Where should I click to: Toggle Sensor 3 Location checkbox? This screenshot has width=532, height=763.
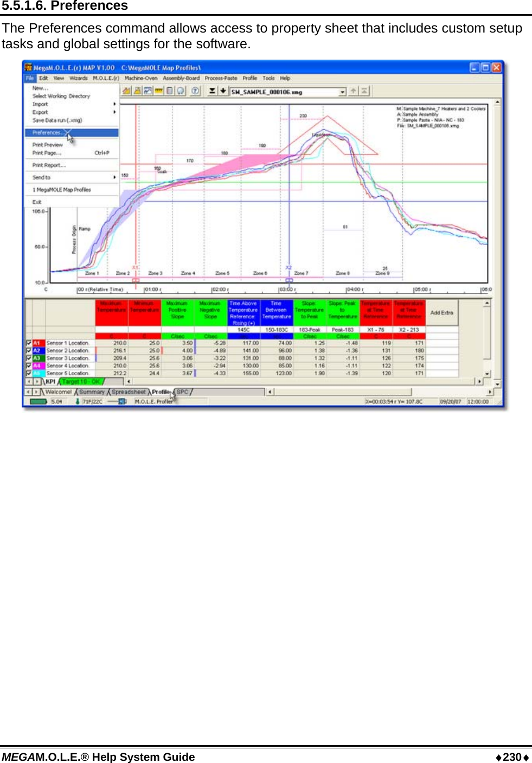pyautogui.click(x=29, y=358)
